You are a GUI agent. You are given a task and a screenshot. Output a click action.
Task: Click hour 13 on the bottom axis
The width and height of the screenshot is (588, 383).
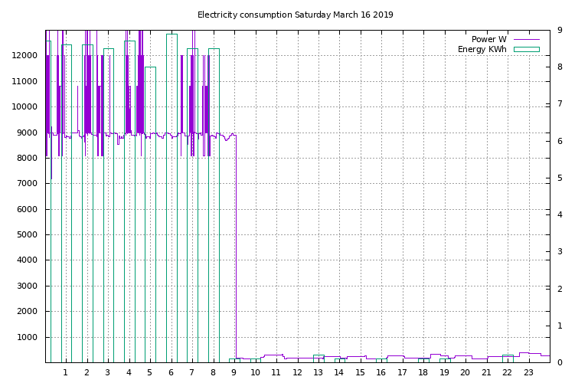[x=318, y=372]
